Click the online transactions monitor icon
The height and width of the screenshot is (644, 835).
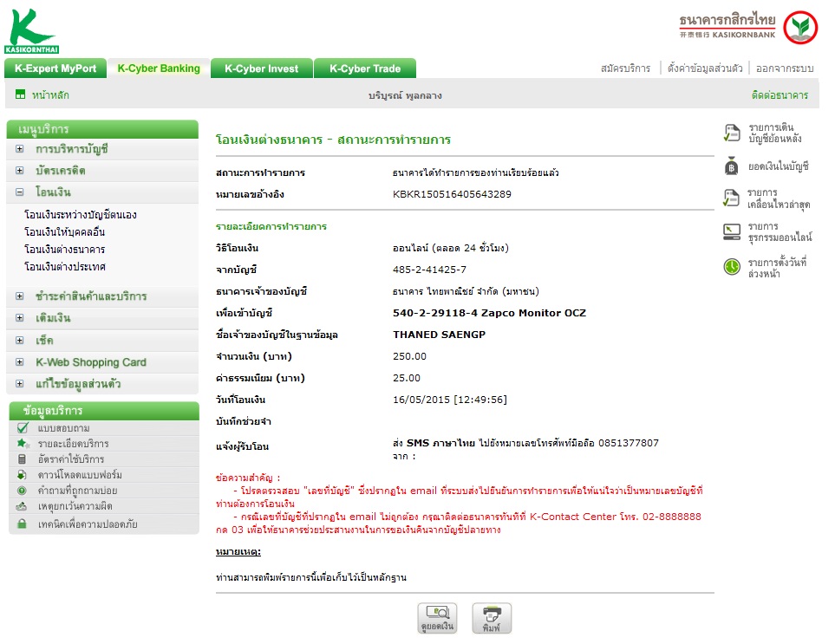pyautogui.click(x=732, y=232)
